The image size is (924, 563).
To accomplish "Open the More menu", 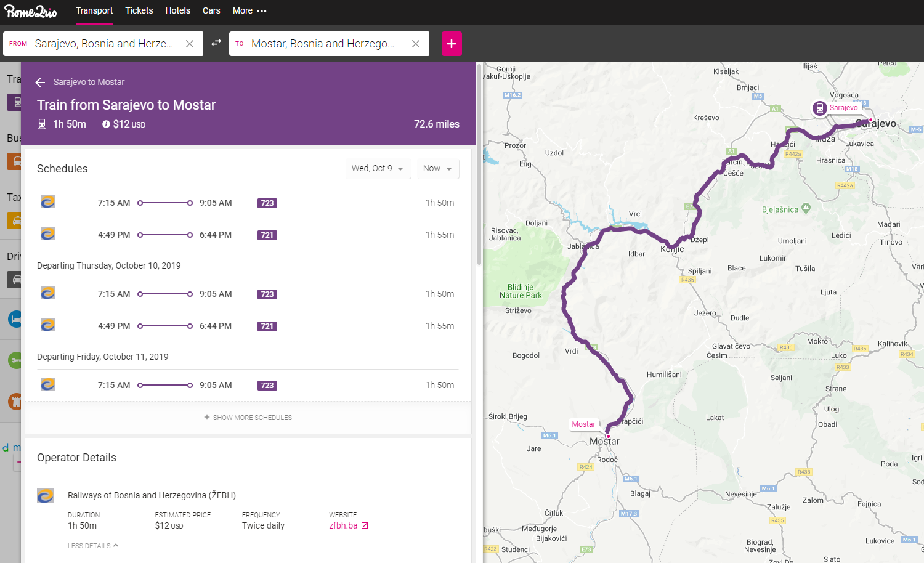I will 249,11.
